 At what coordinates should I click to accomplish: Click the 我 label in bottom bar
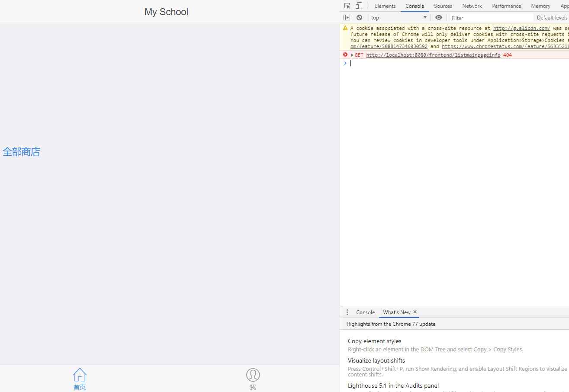tap(253, 387)
